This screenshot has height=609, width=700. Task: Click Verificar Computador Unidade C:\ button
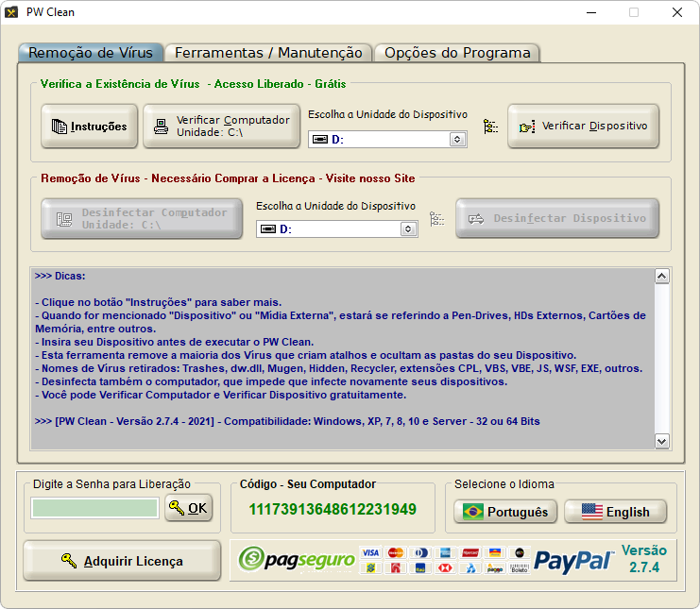pyautogui.click(x=218, y=127)
